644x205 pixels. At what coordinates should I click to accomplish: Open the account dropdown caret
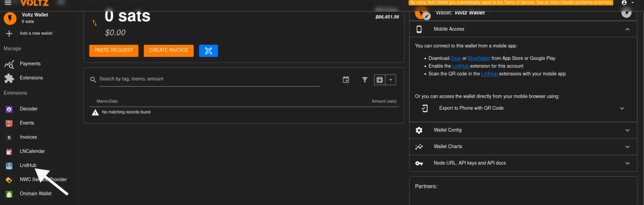tap(632, 3)
